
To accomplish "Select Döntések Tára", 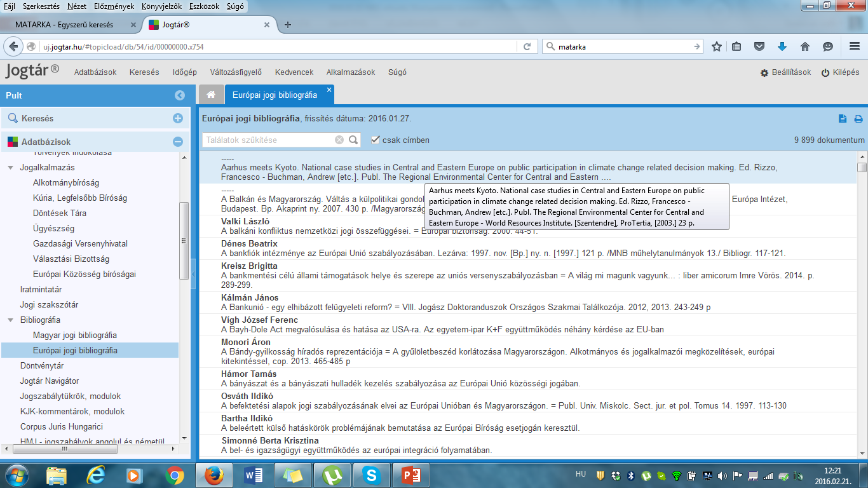I will coord(60,213).
